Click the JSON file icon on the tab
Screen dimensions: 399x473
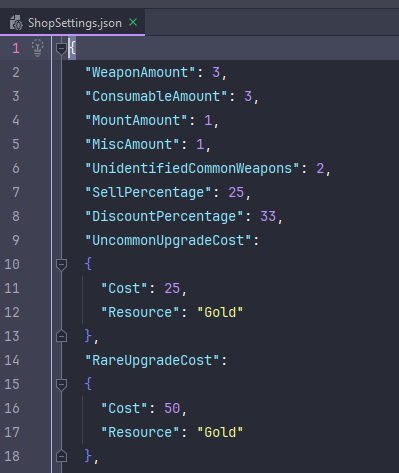coord(16,23)
